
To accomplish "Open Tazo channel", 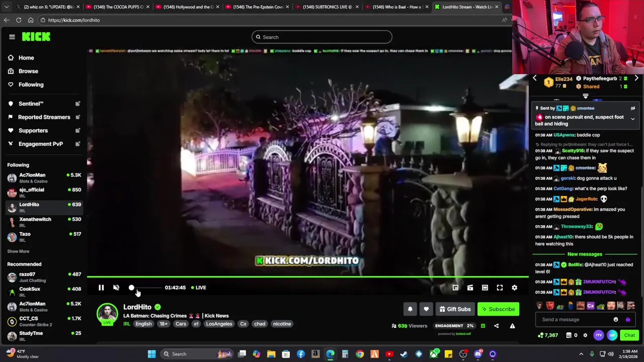I will [x=44, y=236].
